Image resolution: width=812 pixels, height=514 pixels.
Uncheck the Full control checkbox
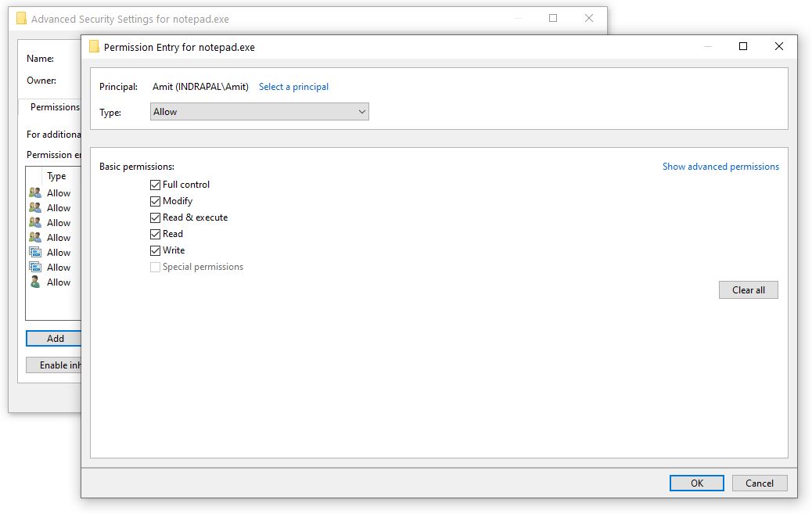[156, 185]
